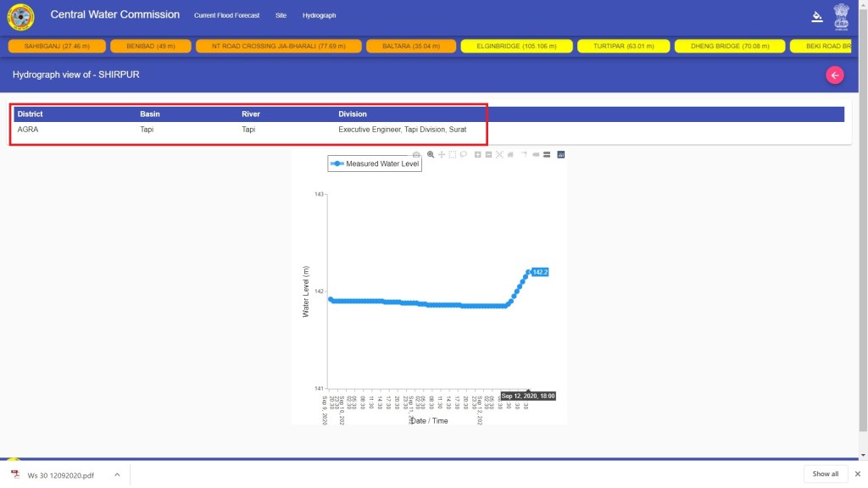The image size is (868, 488).
Task: Click the pink back arrow button
Action: point(835,75)
